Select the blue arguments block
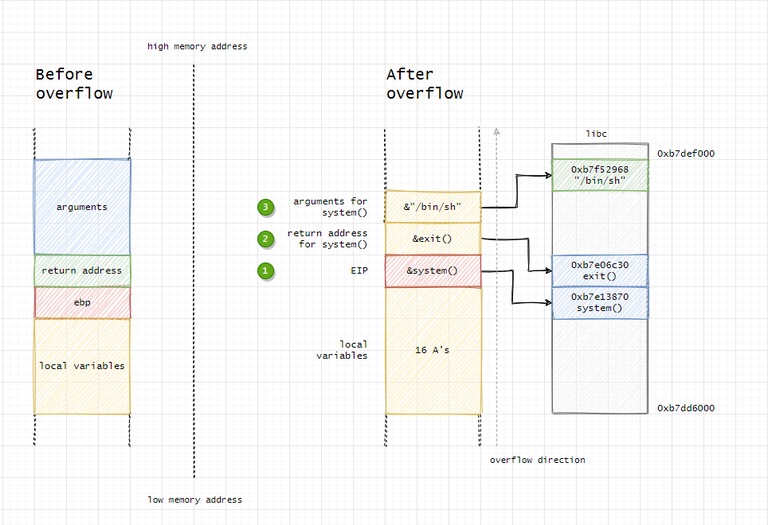 (x=82, y=207)
